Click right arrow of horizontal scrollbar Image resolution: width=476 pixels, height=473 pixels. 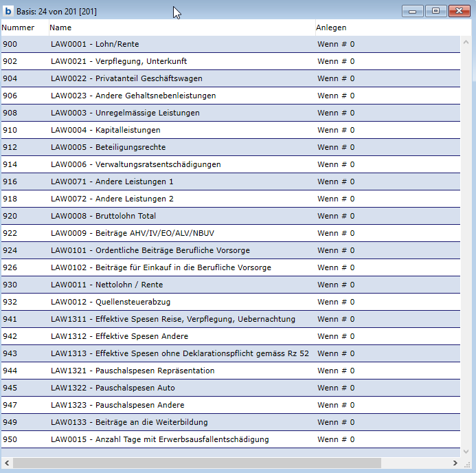pyautogui.click(x=454, y=463)
